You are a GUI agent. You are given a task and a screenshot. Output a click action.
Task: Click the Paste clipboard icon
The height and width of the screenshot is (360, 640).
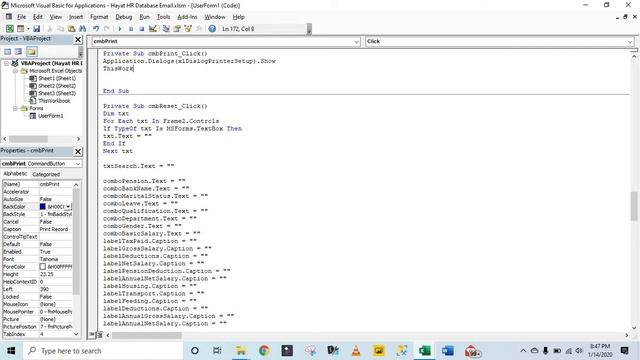(71, 29)
